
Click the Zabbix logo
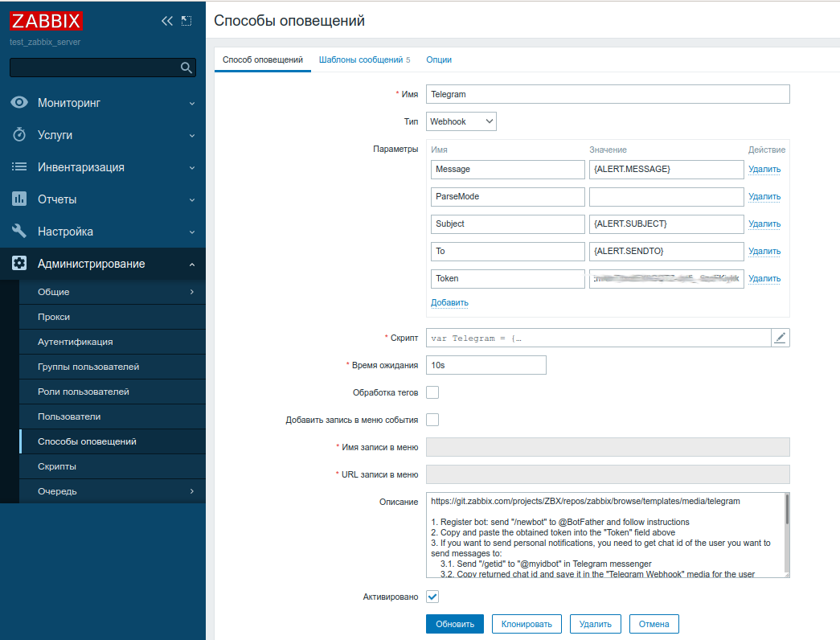tap(46, 21)
